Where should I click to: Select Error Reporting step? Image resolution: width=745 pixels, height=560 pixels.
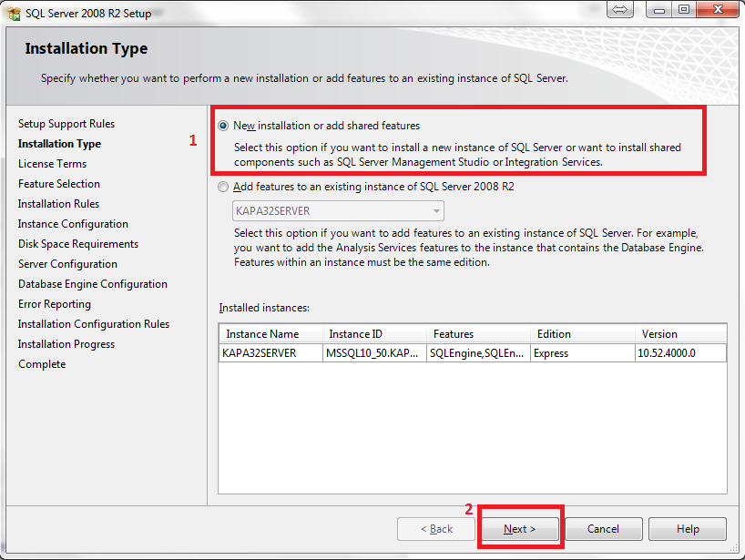[55, 303]
